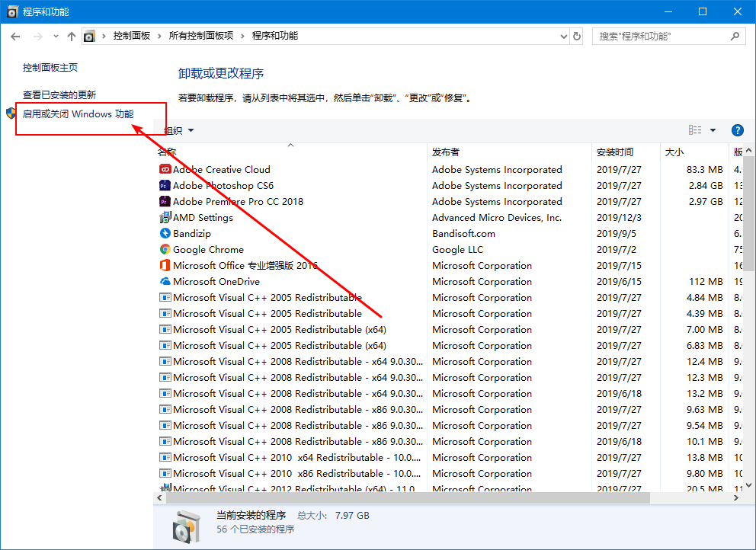Image resolution: width=756 pixels, height=550 pixels.
Task: Open the Help question mark icon
Action: pos(737,130)
